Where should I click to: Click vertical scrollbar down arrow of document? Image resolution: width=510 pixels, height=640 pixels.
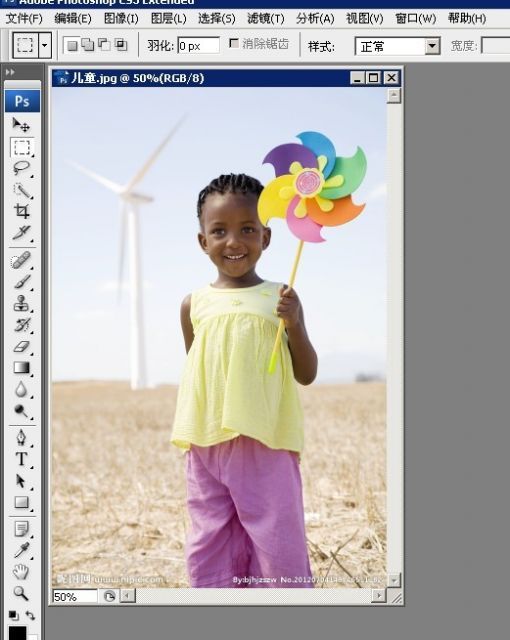tap(394, 580)
